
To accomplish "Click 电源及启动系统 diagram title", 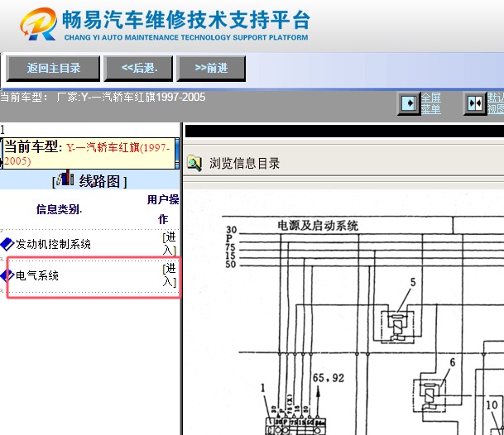I will [x=318, y=225].
